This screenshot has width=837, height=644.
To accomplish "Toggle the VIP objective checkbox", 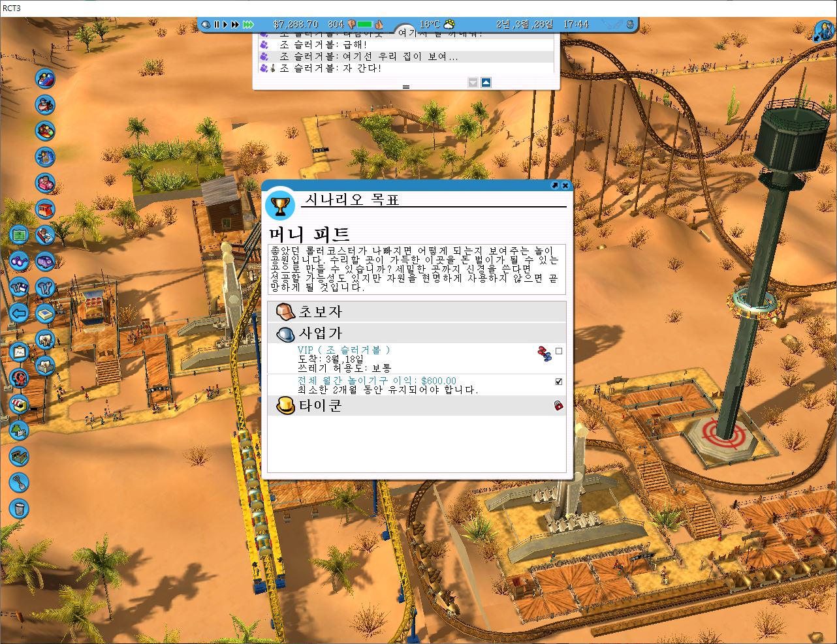I will [x=559, y=351].
